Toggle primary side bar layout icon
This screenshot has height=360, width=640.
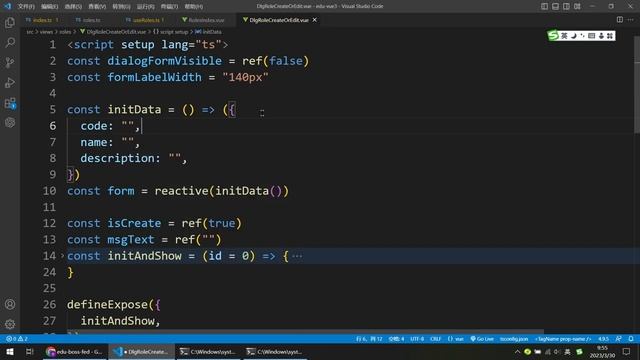(544, 6)
